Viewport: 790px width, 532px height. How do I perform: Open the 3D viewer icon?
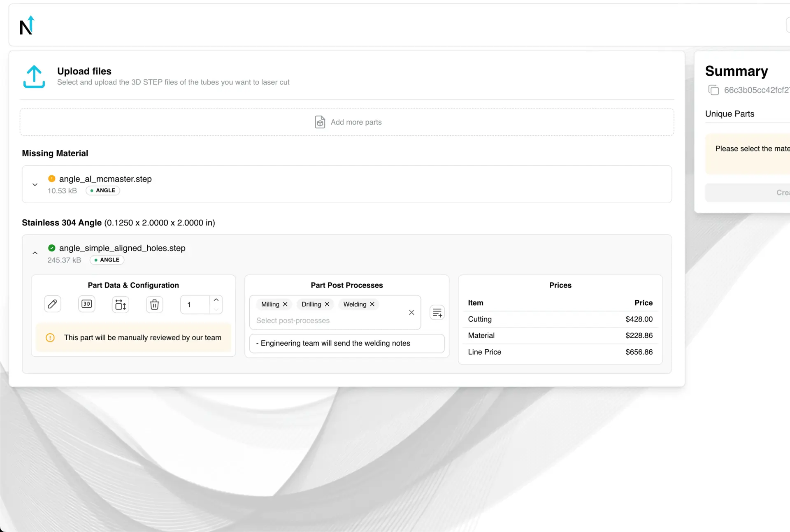[x=86, y=304]
